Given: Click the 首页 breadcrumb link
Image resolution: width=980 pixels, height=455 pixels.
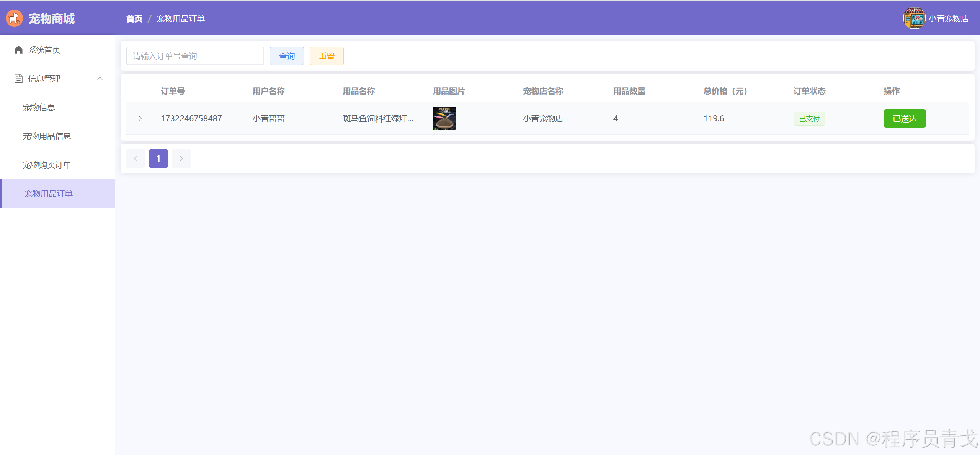Looking at the screenshot, I should pos(134,18).
